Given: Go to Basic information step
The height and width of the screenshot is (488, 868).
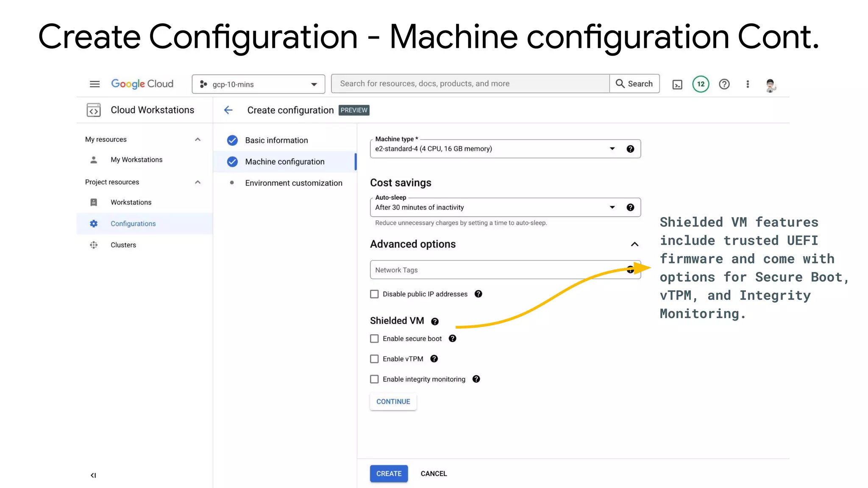Looking at the screenshot, I should 276,140.
